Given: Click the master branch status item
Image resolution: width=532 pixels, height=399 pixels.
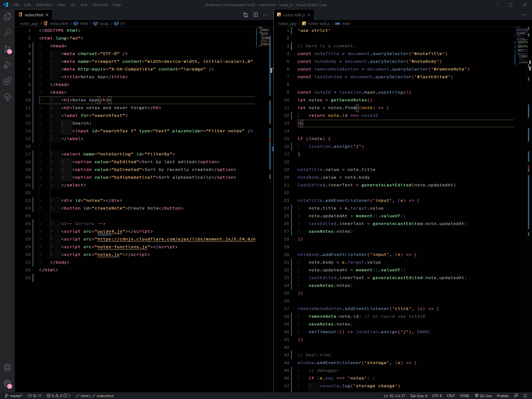Looking at the screenshot, I should tap(14, 396).
